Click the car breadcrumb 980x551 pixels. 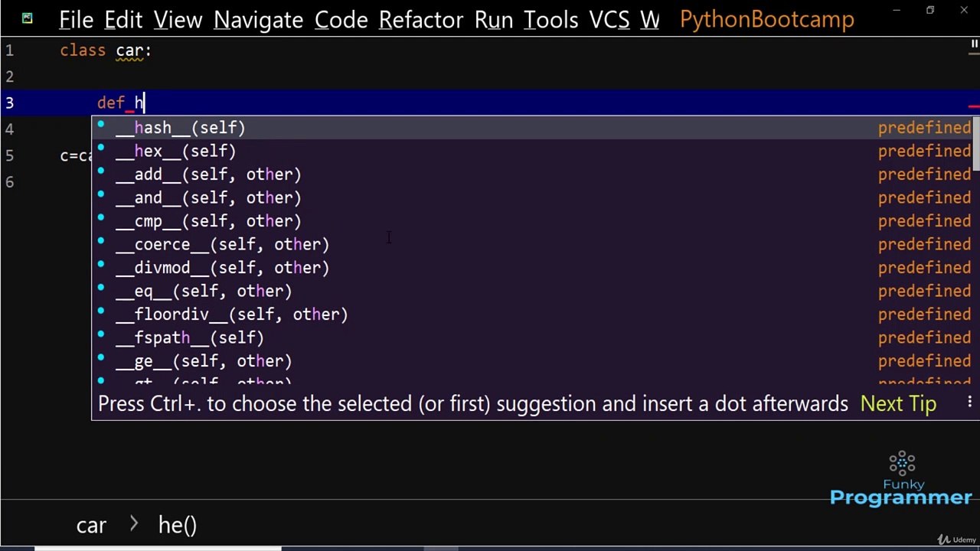(x=91, y=525)
